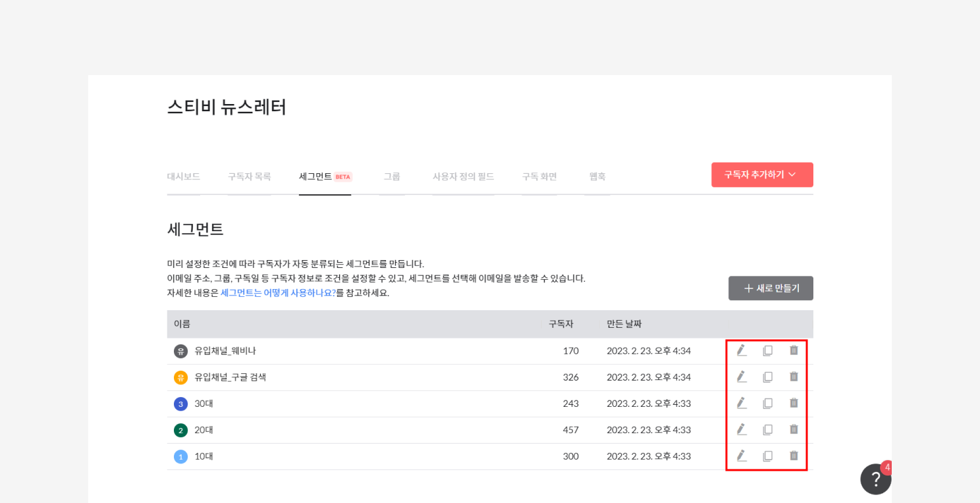Select the 웹훅 tab

(597, 176)
